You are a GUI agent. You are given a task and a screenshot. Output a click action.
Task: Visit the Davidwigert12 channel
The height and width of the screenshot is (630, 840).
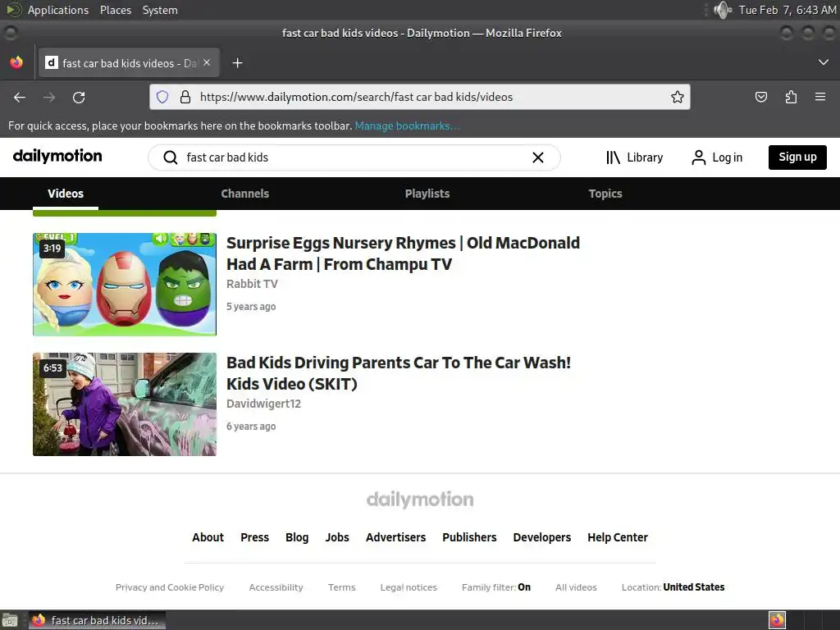pos(263,404)
